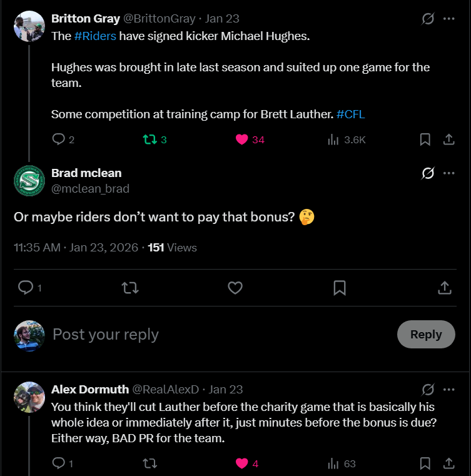Viewport: 471px width, 476px height.
Task: Click reply icon under Brad mclean's post
Action: (26, 288)
